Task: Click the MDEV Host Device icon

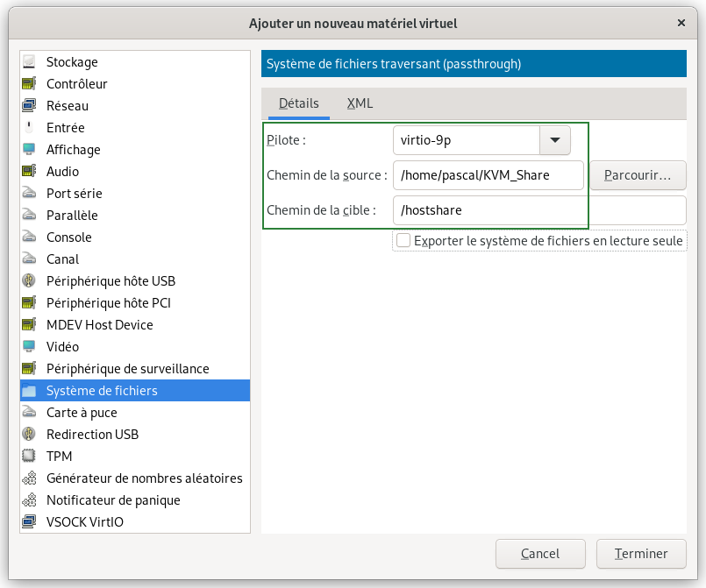Action: tap(29, 325)
